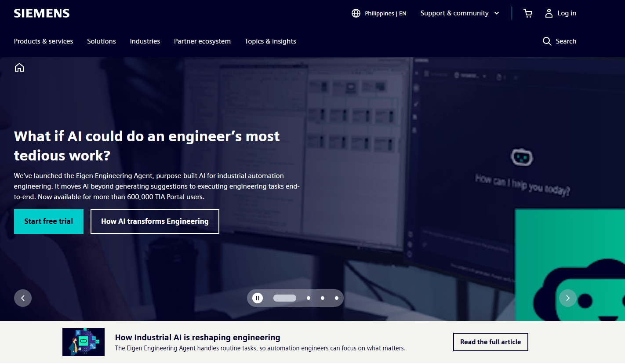Jump to the second slide indicator dot
The height and width of the screenshot is (364, 625).
(x=309, y=298)
